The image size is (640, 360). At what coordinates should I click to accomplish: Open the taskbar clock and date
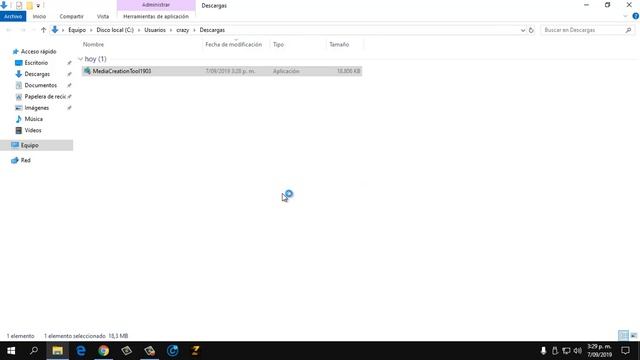pyautogui.click(x=600, y=351)
